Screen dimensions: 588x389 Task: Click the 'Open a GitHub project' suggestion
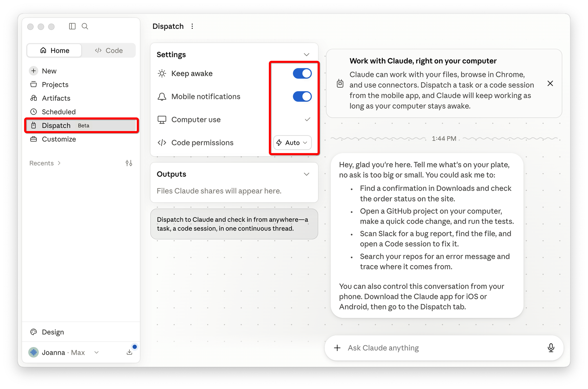point(437,216)
